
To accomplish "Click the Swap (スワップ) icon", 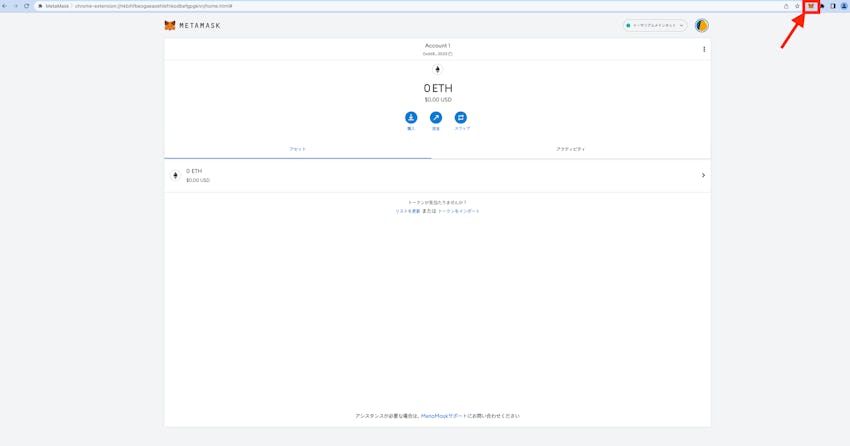I will pyautogui.click(x=461, y=118).
